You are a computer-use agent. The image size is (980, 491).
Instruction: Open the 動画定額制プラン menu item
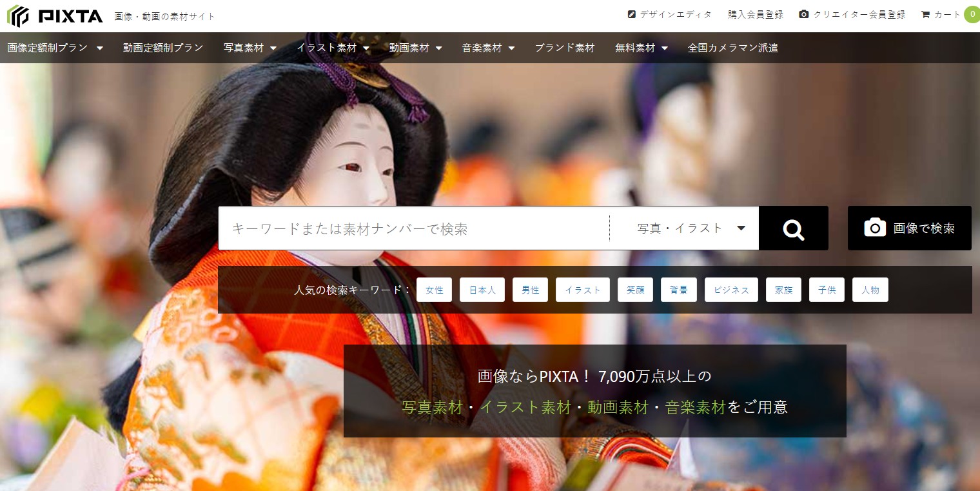pyautogui.click(x=163, y=47)
